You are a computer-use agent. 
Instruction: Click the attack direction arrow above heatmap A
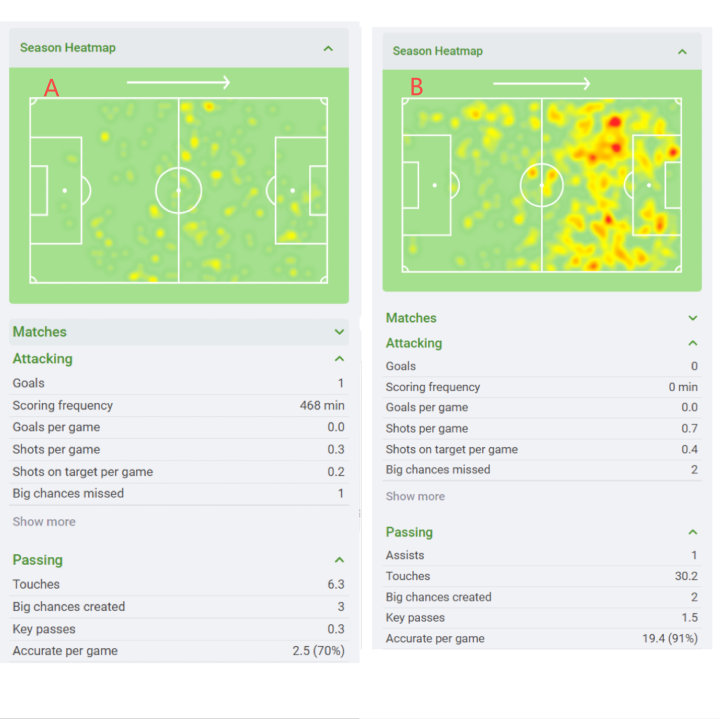(x=179, y=83)
